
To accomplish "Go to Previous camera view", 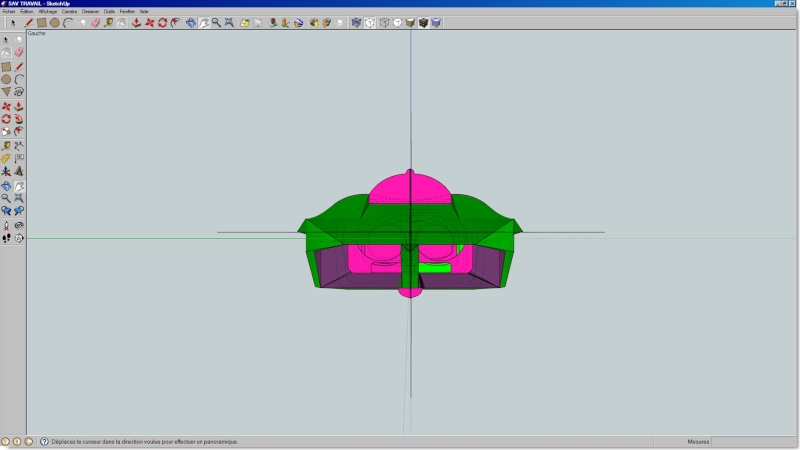I will click(6, 211).
